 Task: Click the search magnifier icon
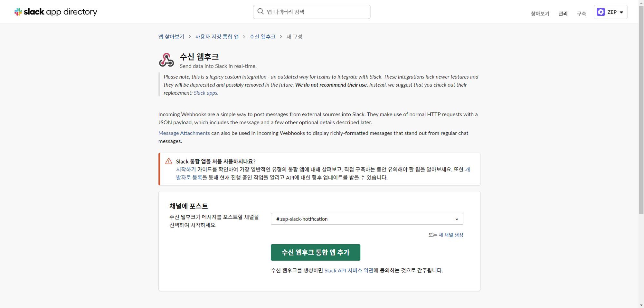coord(260,12)
